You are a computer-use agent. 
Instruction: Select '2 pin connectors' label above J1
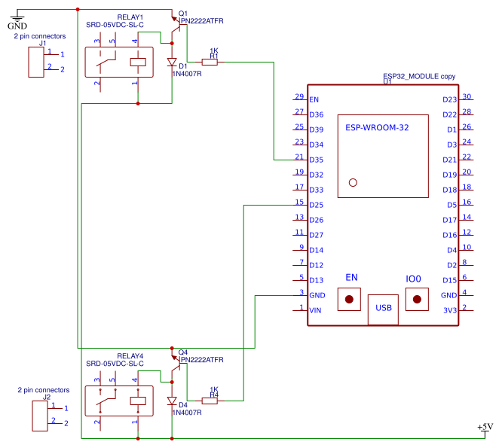pyautogui.click(x=40, y=36)
